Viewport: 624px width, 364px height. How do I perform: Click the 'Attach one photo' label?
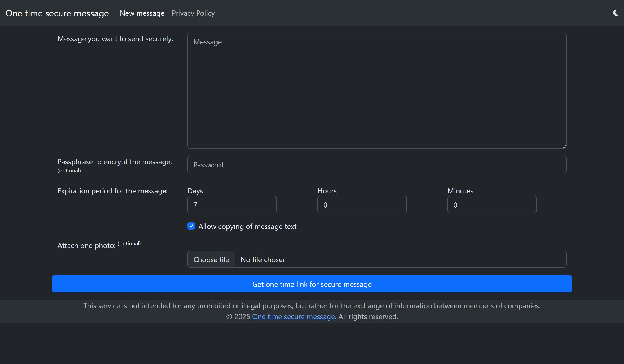(x=86, y=246)
